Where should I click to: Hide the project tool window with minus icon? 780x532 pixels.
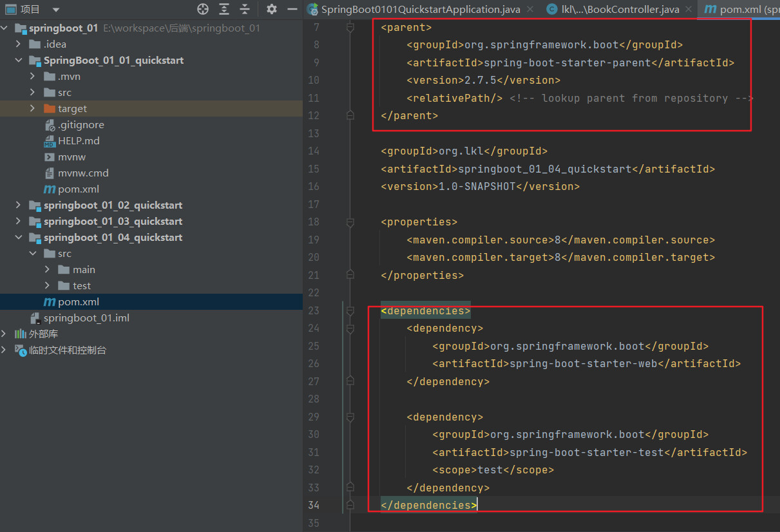(292, 9)
